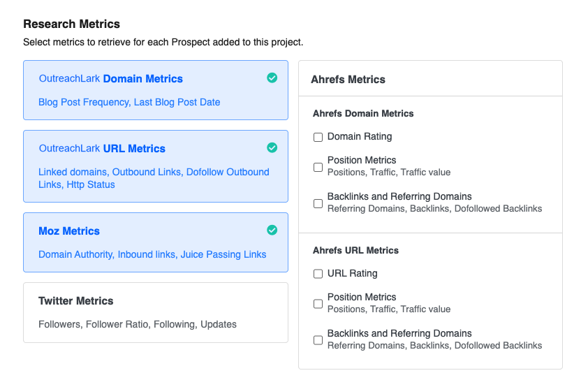The width and height of the screenshot is (588, 380).
Task: Select the Twitter Metrics card title
Action: (75, 301)
